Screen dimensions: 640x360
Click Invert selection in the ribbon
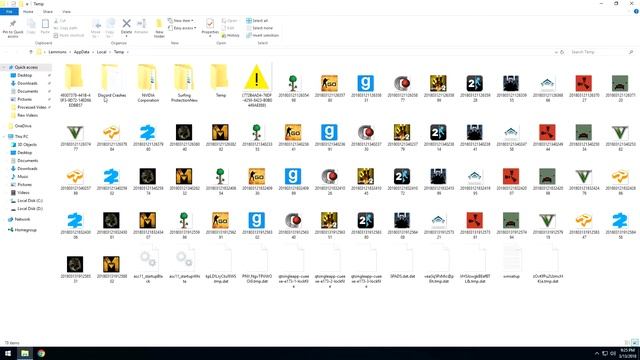[262, 35]
